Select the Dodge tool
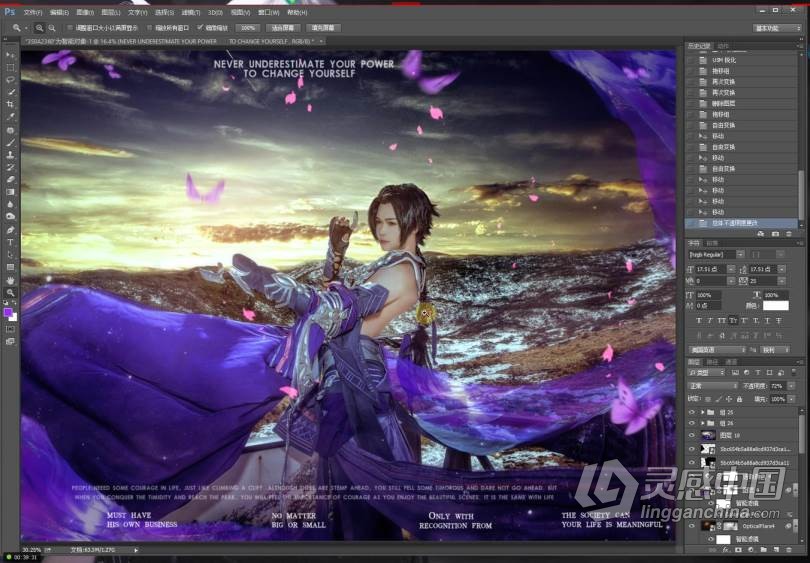This screenshot has width=810, height=563. click(10, 217)
